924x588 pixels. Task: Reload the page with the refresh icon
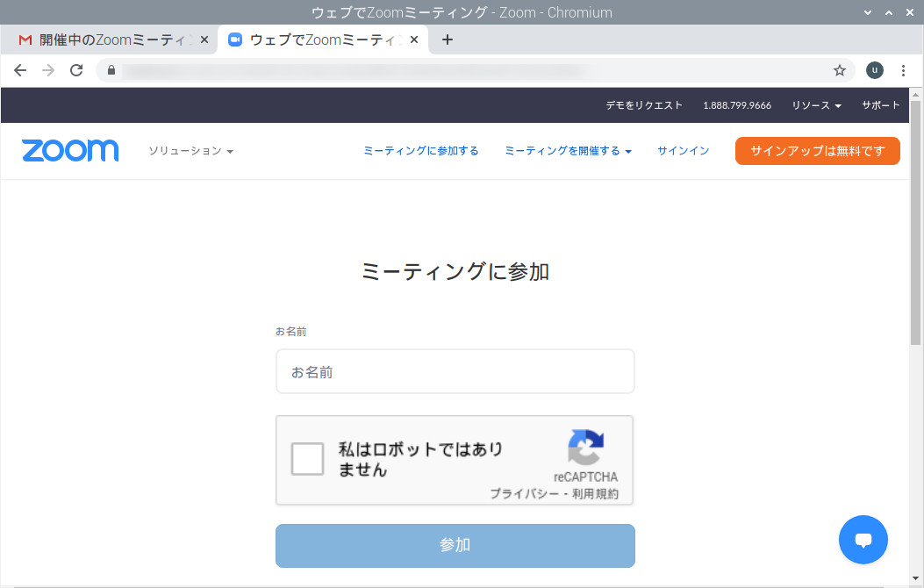76,71
